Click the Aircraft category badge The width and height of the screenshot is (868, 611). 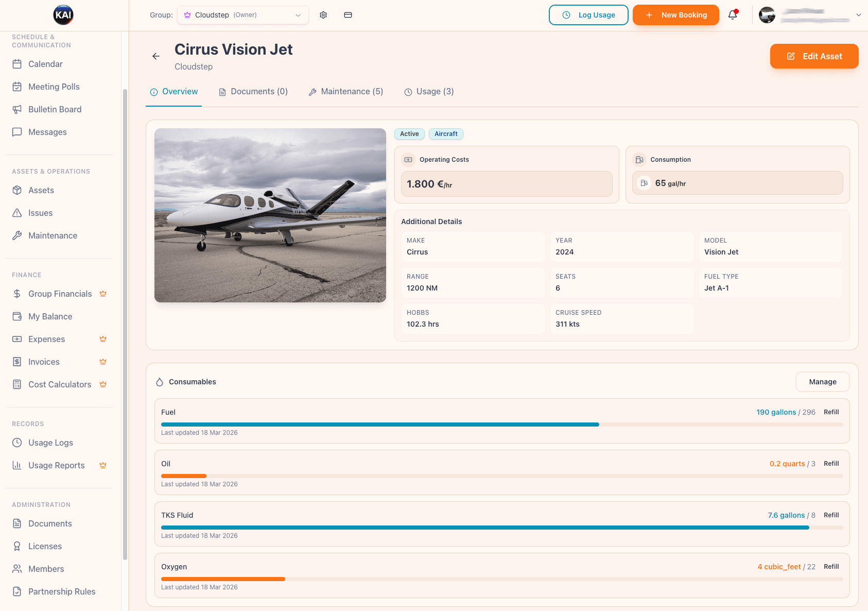click(446, 134)
